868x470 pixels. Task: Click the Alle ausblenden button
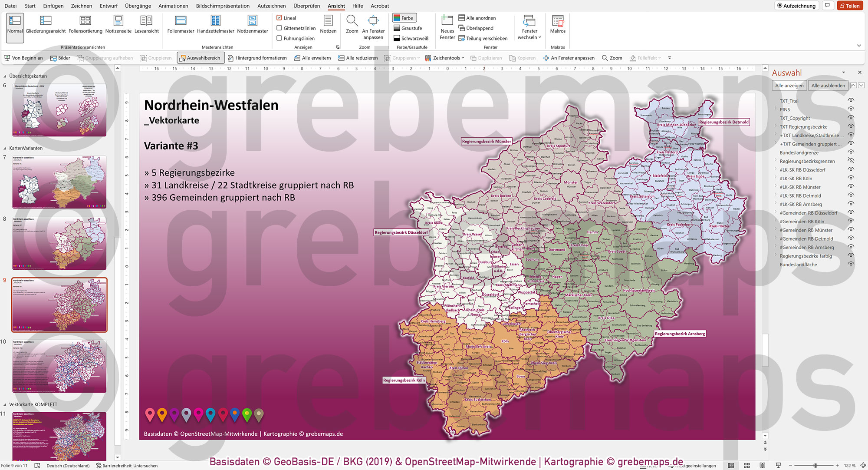[828, 85]
